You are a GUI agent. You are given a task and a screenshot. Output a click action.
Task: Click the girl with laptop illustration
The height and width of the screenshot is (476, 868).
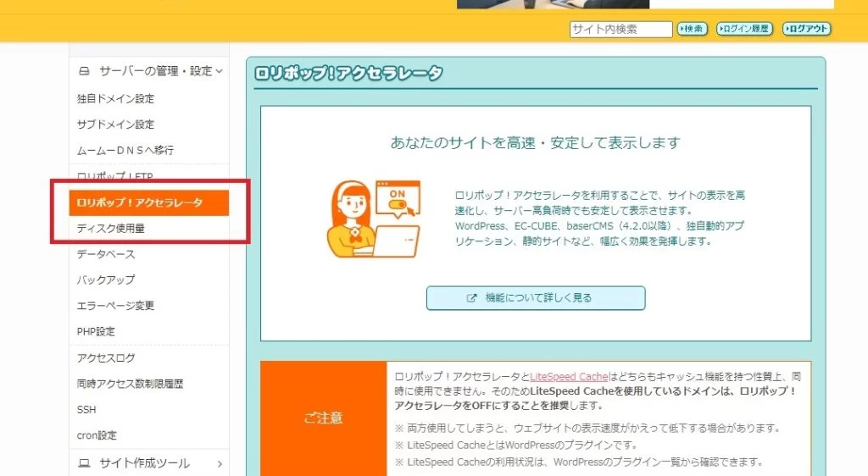[374, 219]
